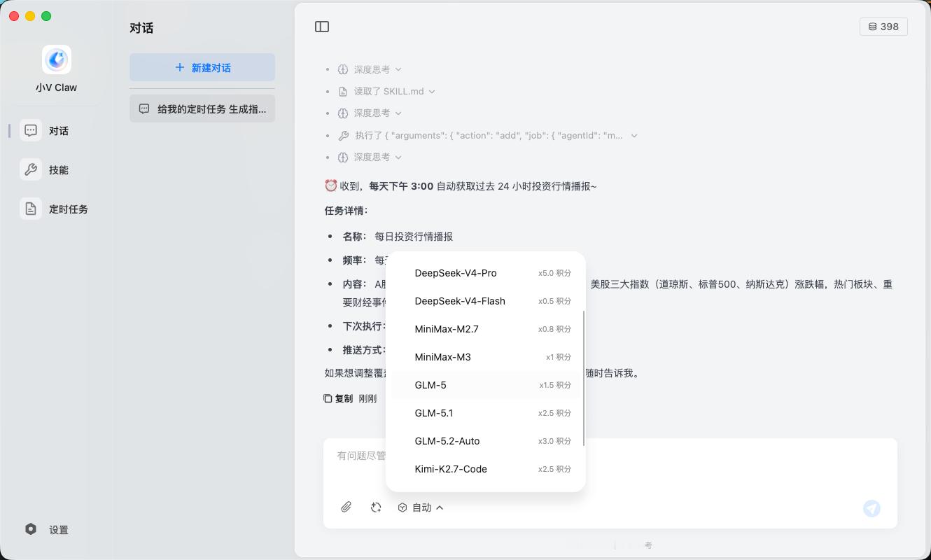Click the wrench icon next to 执行了
Image resolution: width=931 pixels, height=560 pixels.
(x=343, y=136)
